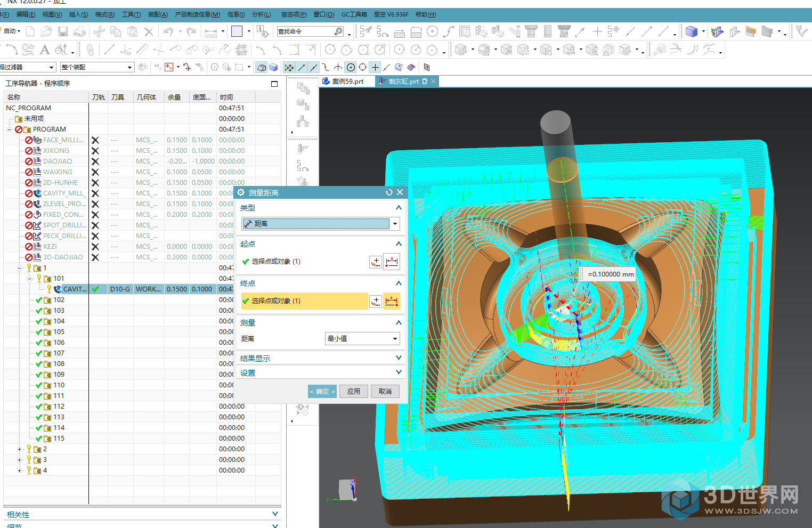Open the GC工具箱 menu
Screen dimensions: 812x528
(x=354, y=14)
